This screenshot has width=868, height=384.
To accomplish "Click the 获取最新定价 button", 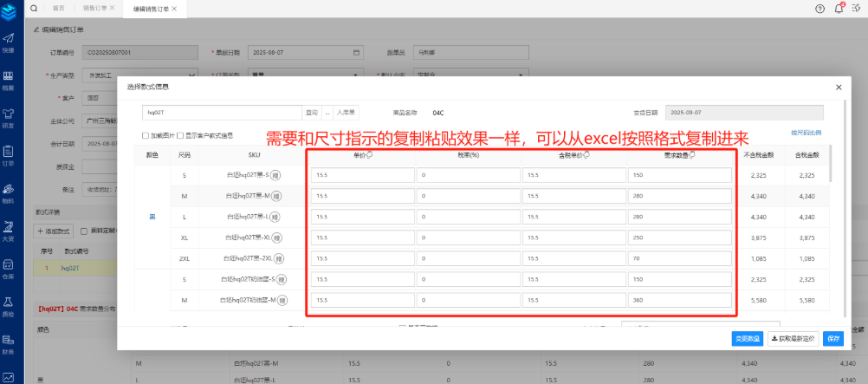I will 792,339.
